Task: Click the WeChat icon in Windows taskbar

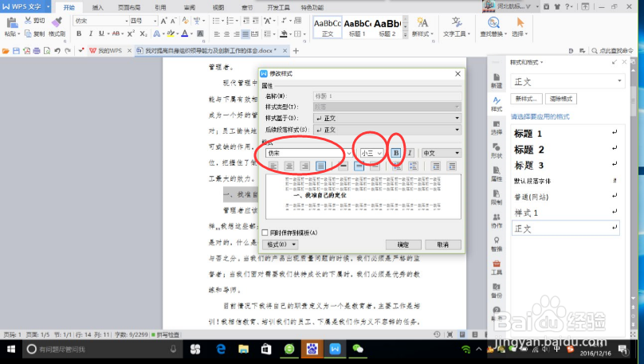Action: point(358,349)
